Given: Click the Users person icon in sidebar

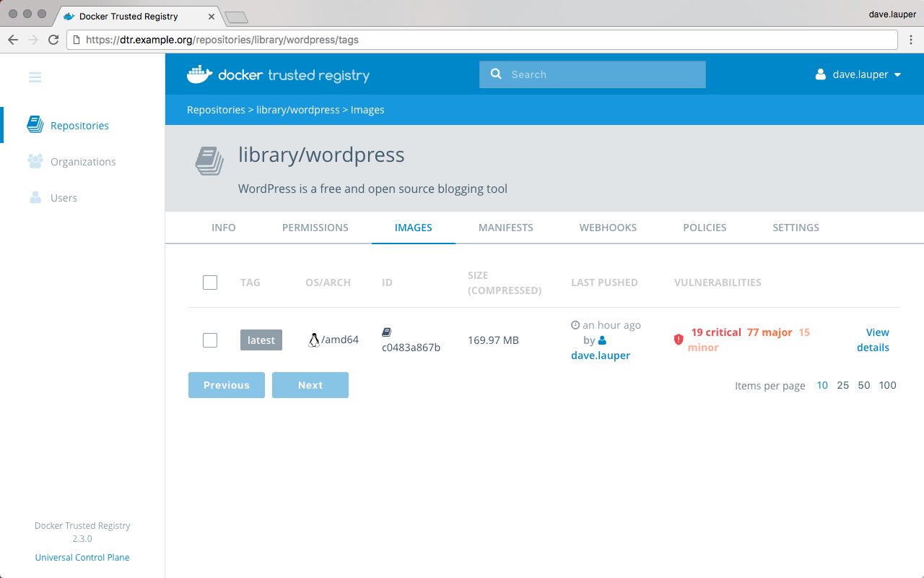Looking at the screenshot, I should point(35,197).
